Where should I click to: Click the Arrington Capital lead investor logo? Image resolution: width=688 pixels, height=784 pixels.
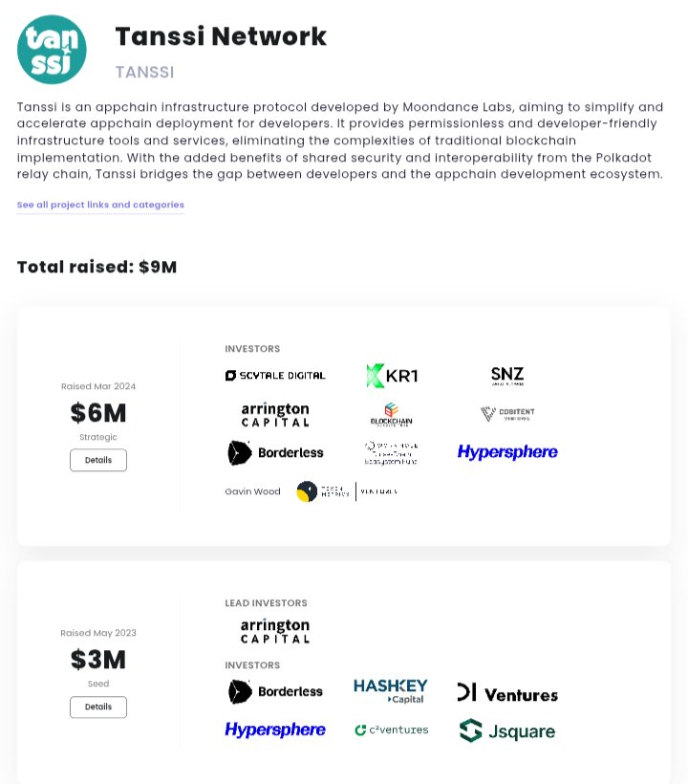point(275,631)
